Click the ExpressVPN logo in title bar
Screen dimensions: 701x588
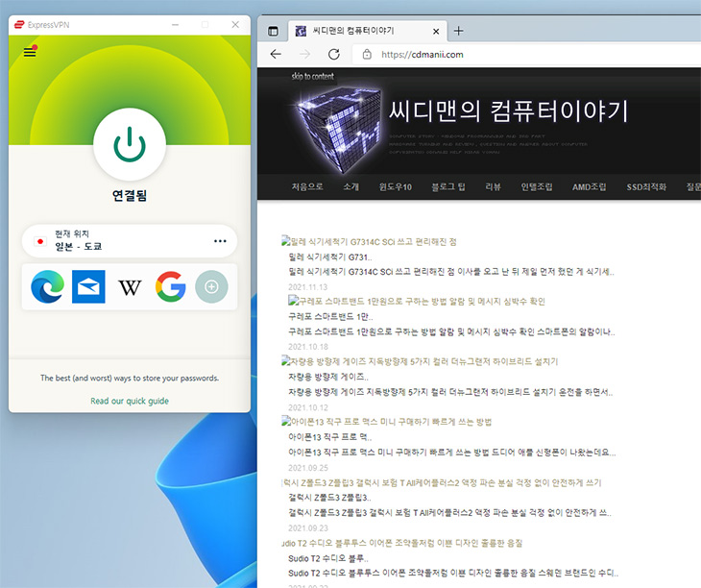[x=19, y=25]
